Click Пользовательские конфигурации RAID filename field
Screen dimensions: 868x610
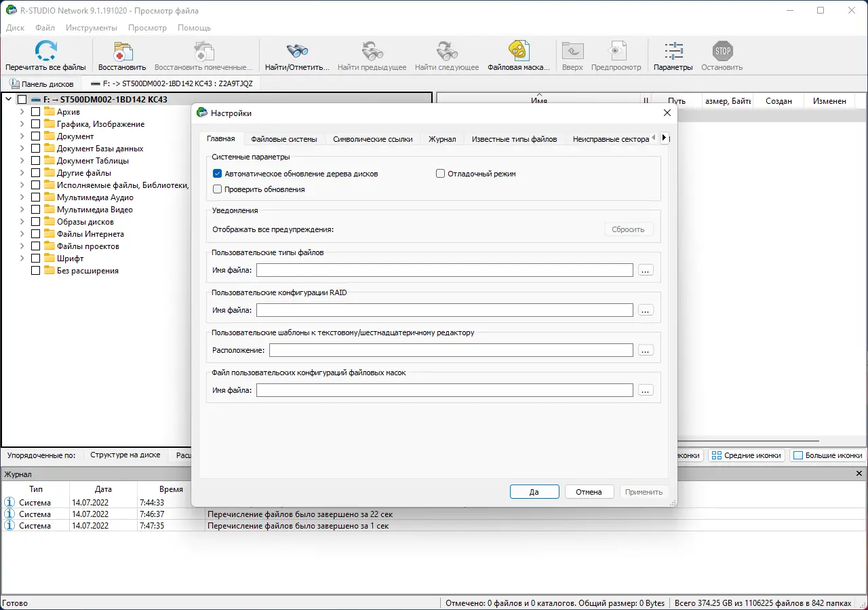point(445,310)
